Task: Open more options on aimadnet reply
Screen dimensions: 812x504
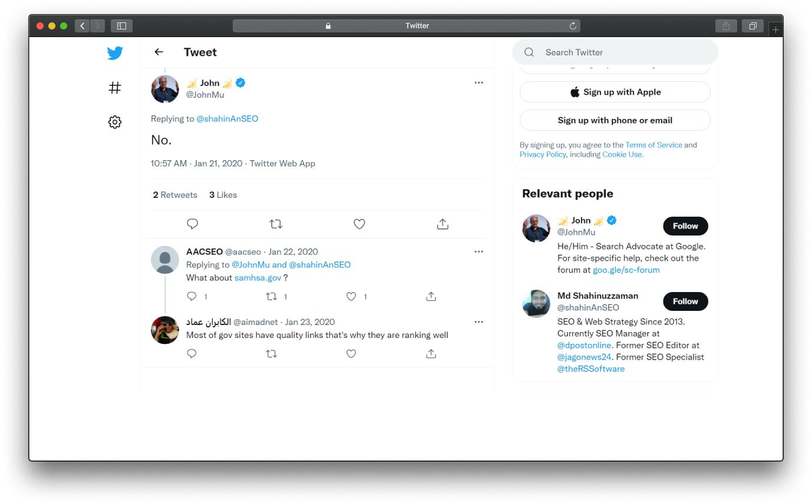Action: [x=478, y=321]
